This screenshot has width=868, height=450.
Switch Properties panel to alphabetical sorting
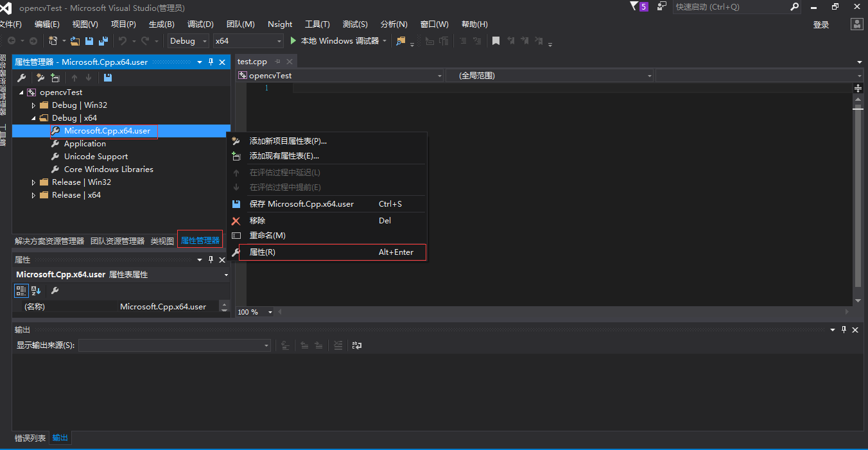(x=35, y=290)
